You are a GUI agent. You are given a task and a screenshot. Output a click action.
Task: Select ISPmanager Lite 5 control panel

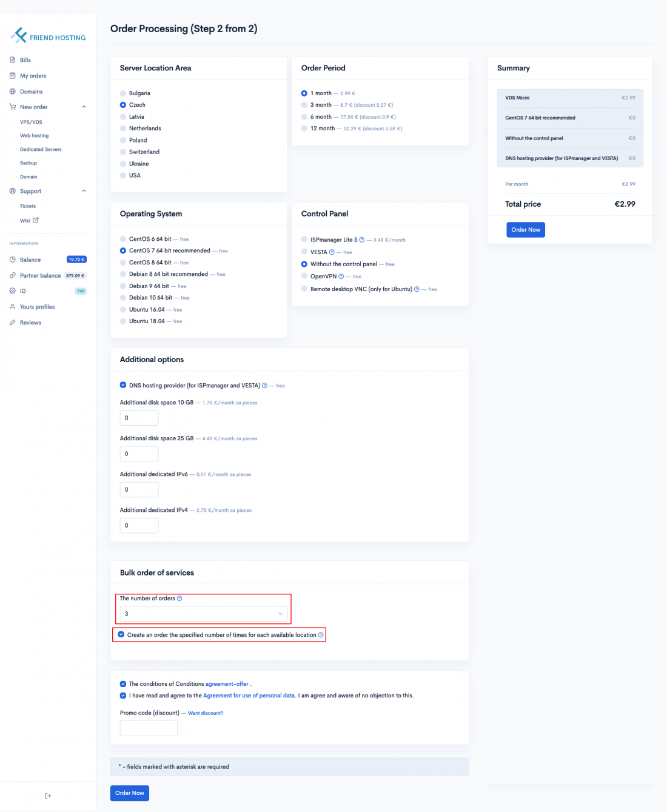coord(304,240)
